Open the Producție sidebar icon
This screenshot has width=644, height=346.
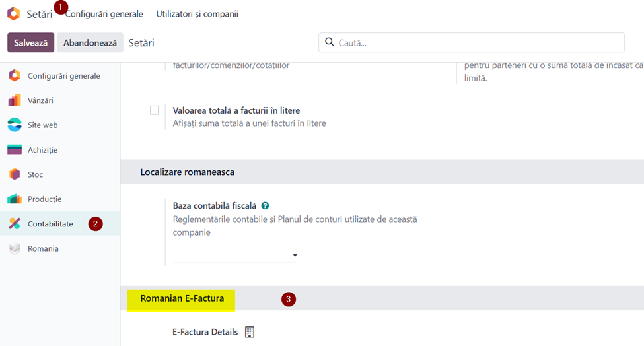15,199
